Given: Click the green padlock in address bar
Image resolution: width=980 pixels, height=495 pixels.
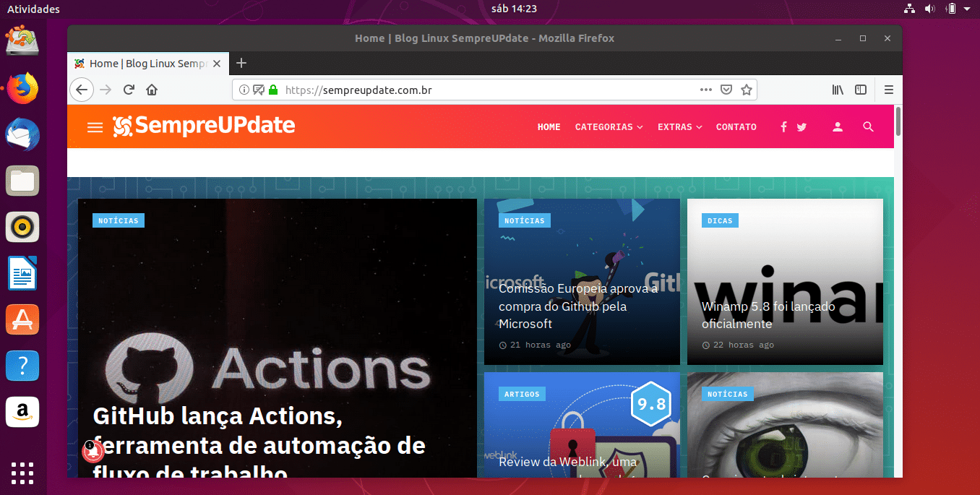Looking at the screenshot, I should coord(272,90).
